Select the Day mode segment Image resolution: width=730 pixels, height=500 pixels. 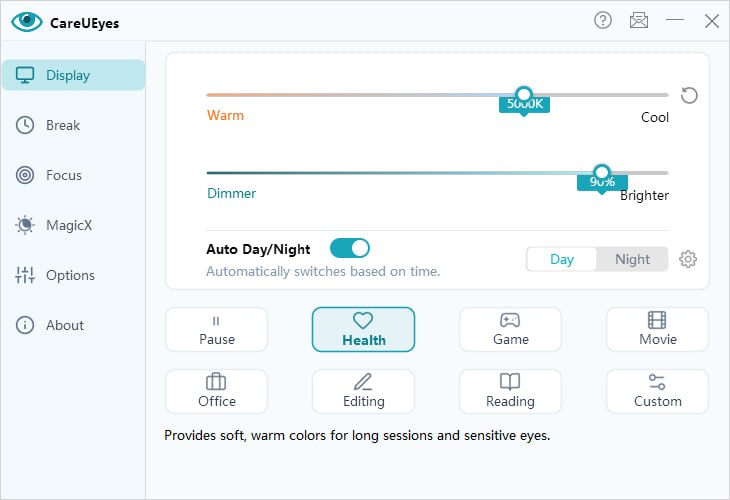tap(561, 259)
